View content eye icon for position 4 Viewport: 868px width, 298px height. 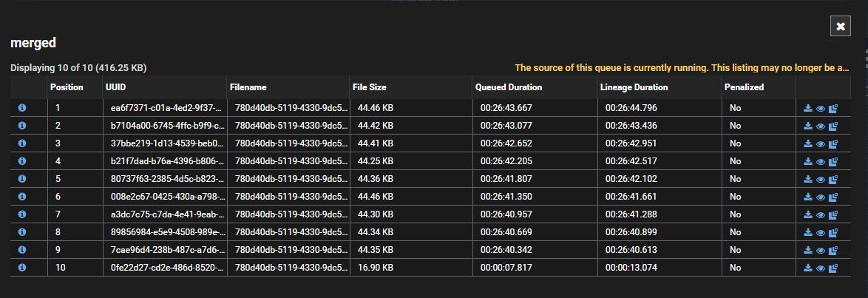(821, 162)
